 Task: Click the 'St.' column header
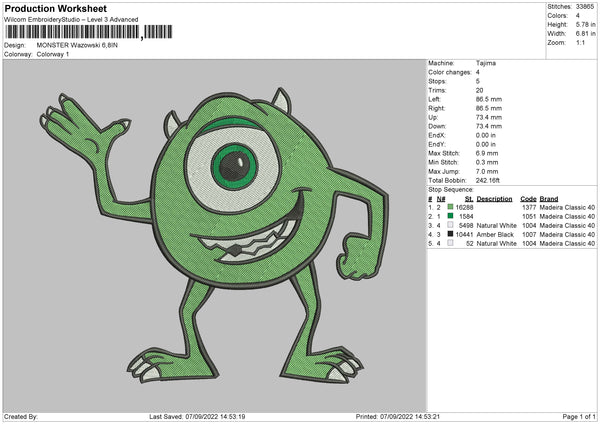coord(469,199)
